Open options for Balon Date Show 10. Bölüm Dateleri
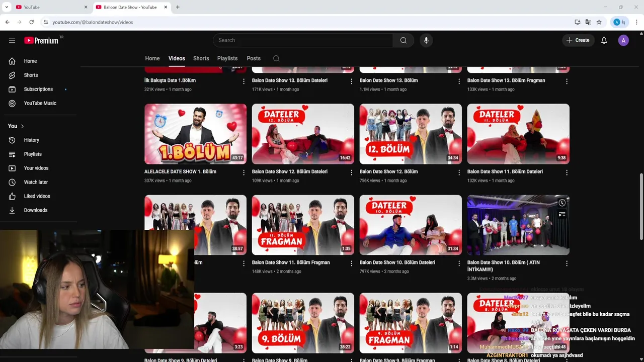This screenshot has width=644, height=362. pyautogui.click(x=459, y=263)
